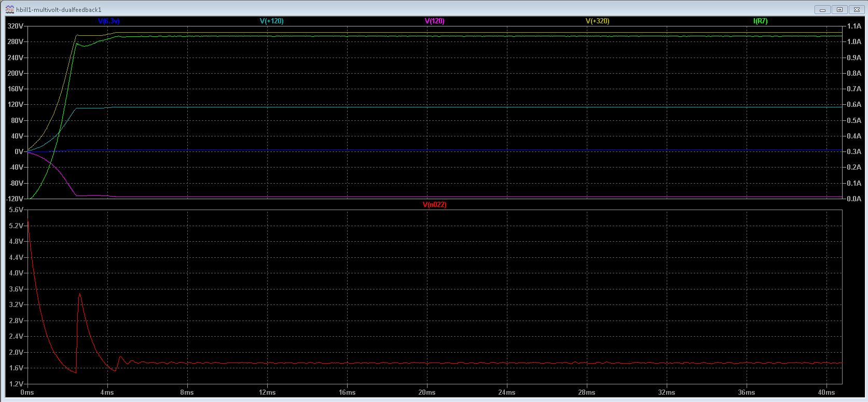Click the 0.5A right axis label

coord(854,120)
